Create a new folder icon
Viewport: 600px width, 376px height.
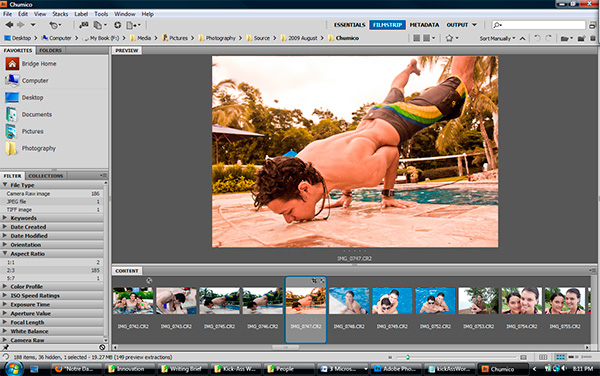(581, 38)
